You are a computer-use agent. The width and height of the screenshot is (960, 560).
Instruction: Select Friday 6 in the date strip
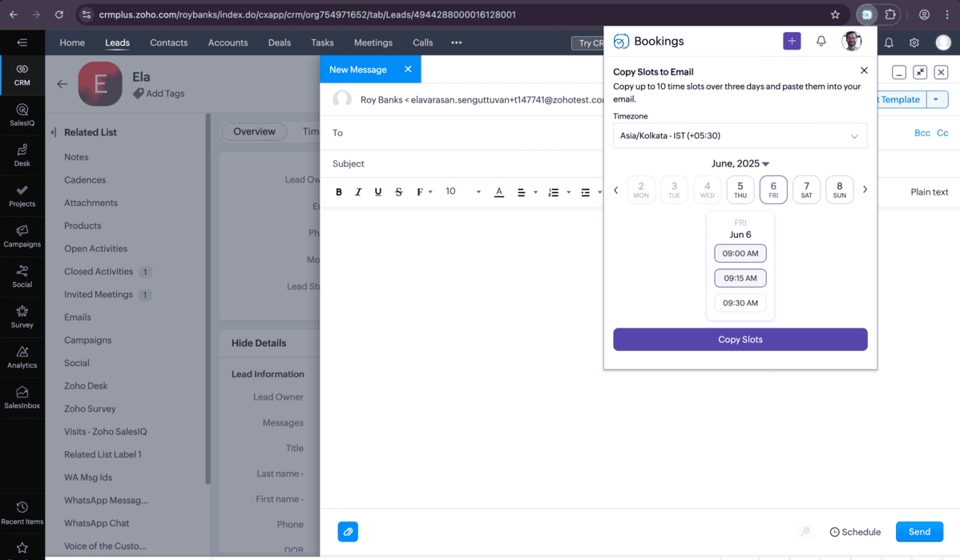pos(773,190)
